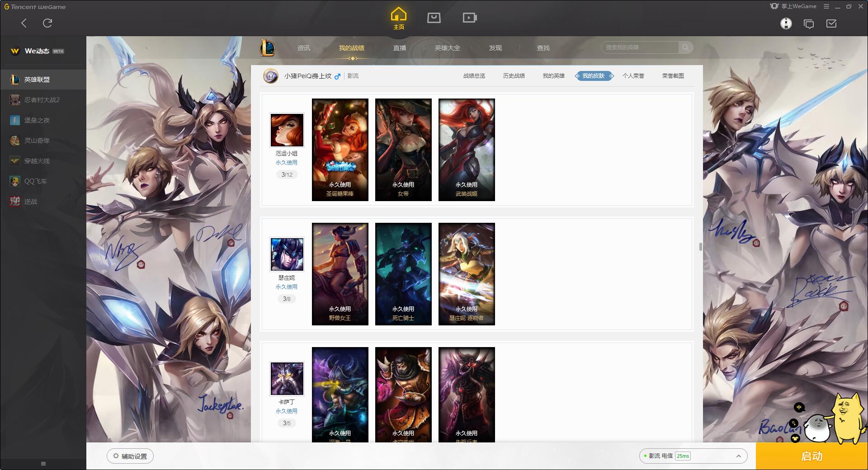Select 逆战 in the game list

(43, 202)
